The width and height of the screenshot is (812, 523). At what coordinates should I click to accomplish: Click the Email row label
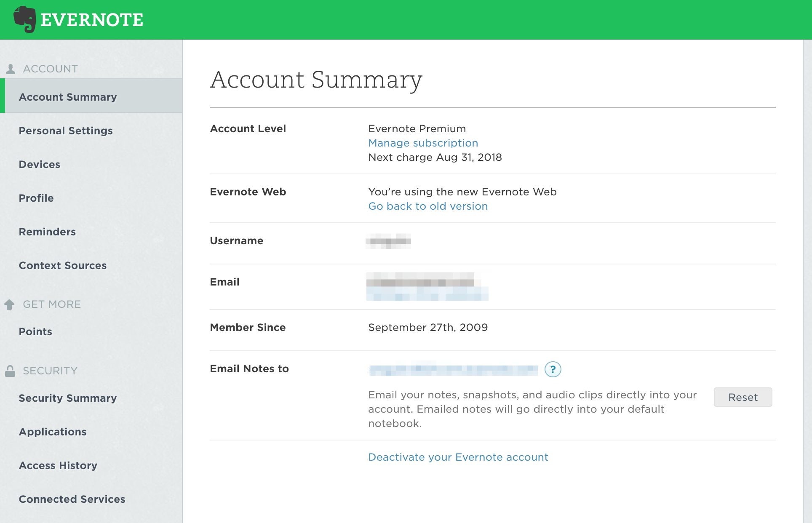[225, 282]
